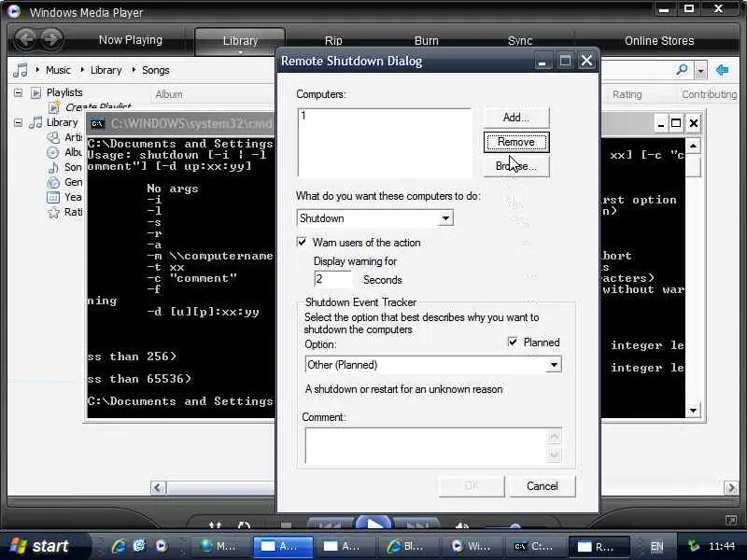The width and height of the screenshot is (747, 560).
Task: Select the Artist icon in Library tree
Action: (53, 137)
